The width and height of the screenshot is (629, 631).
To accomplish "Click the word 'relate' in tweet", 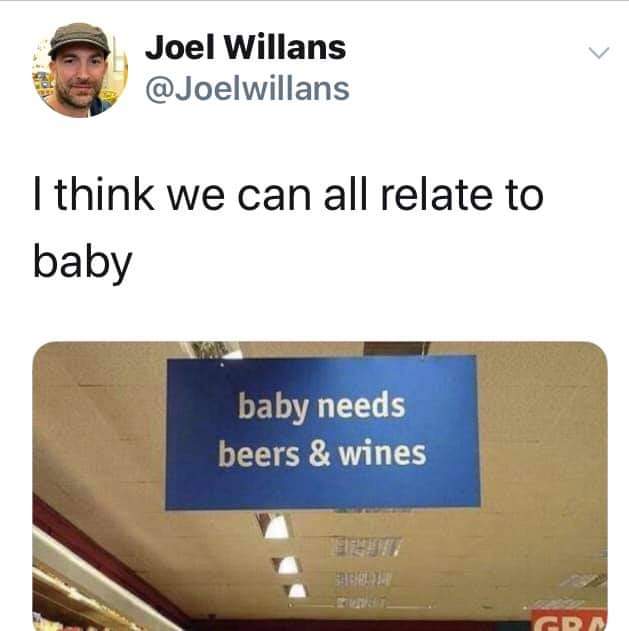I will (437, 194).
